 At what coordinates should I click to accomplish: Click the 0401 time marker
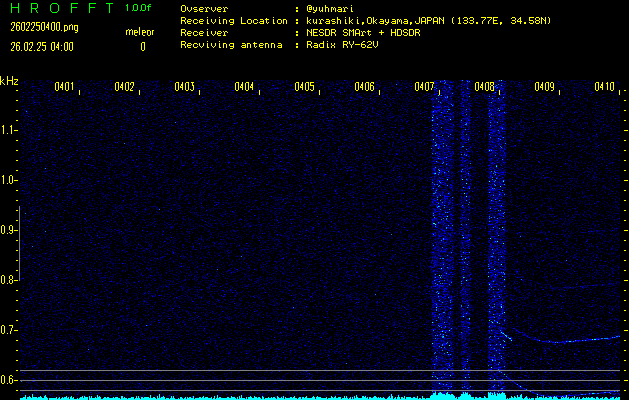pyautogui.click(x=64, y=87)
